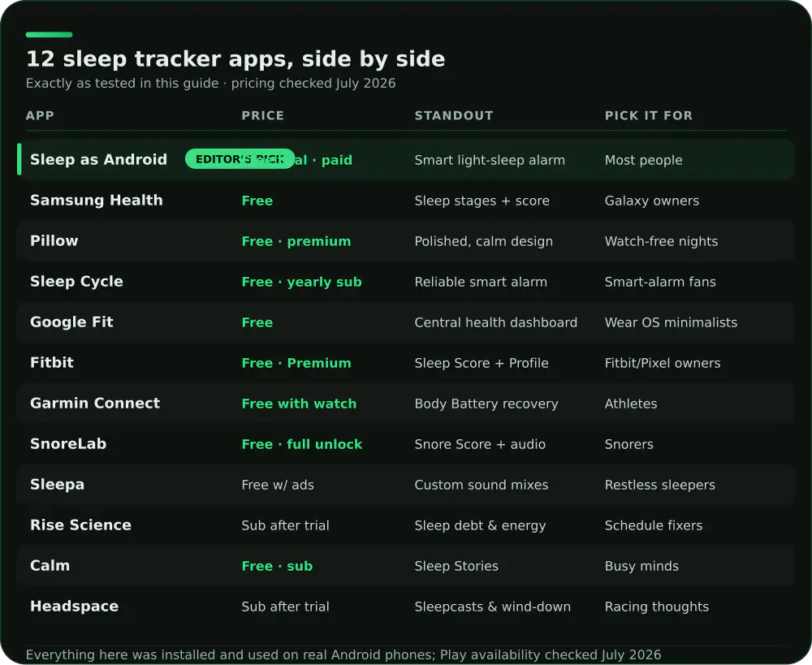Viewport: 812px width, 665px height.
Task: Click 'Smart light-sleep alarm' standout
Action: click(490, 160)
